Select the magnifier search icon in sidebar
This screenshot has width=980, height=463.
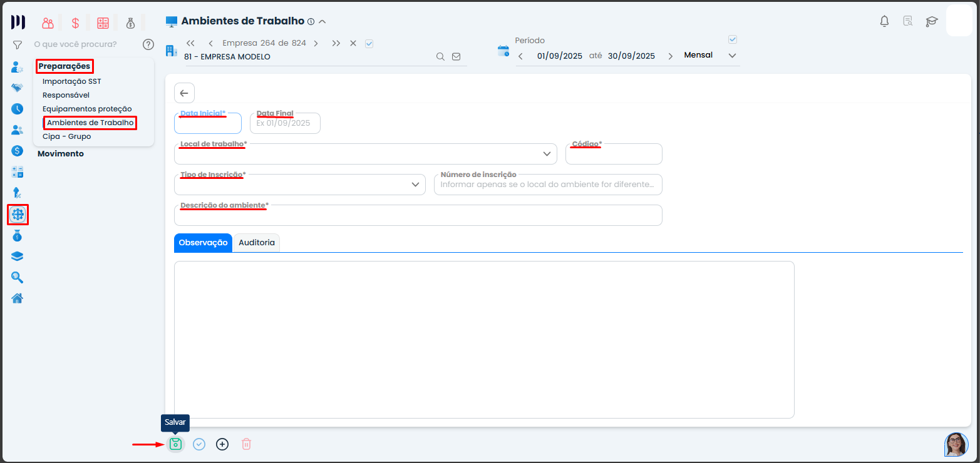pyautogui.click(x=17, y=277)
